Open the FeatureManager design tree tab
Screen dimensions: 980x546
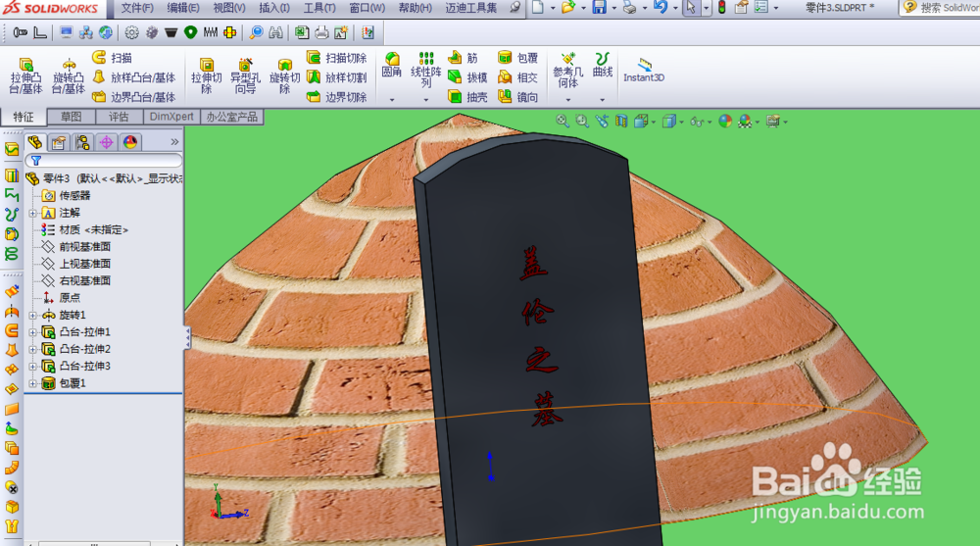pyautogui.click(x=35, y=142)
